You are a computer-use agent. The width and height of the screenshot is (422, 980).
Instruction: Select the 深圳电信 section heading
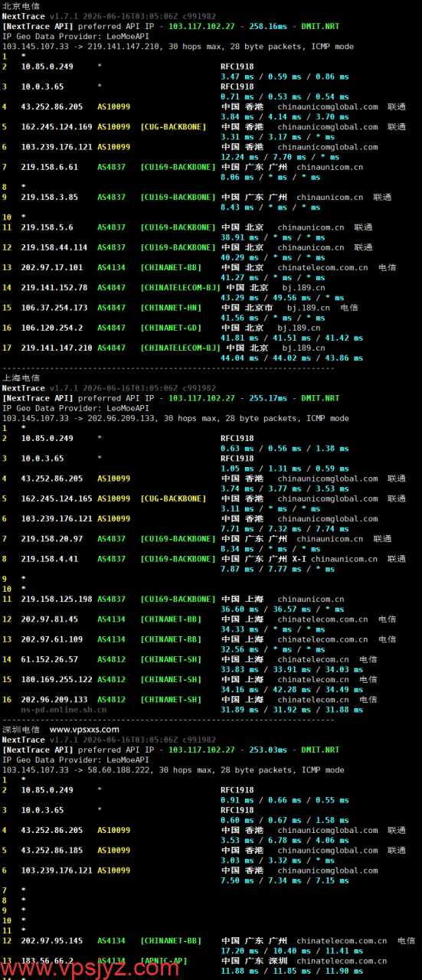tap(21, 730)
